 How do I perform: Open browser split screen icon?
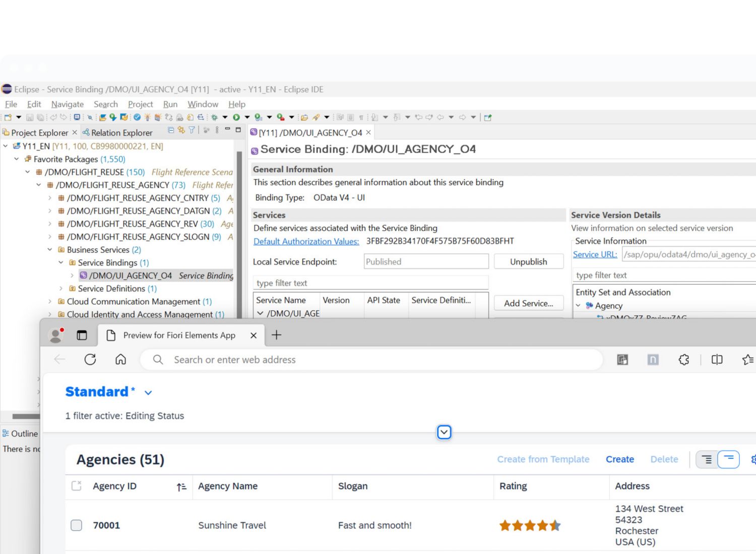(x=717, y=360)
